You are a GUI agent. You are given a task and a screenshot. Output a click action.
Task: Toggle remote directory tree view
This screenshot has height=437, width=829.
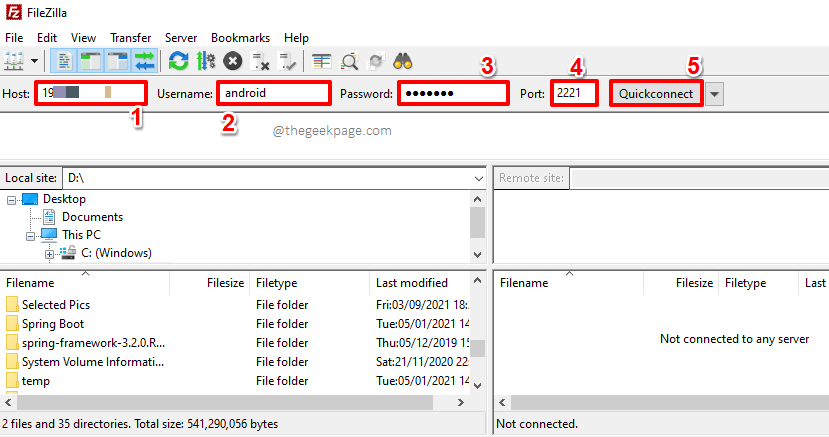(116, 61)
